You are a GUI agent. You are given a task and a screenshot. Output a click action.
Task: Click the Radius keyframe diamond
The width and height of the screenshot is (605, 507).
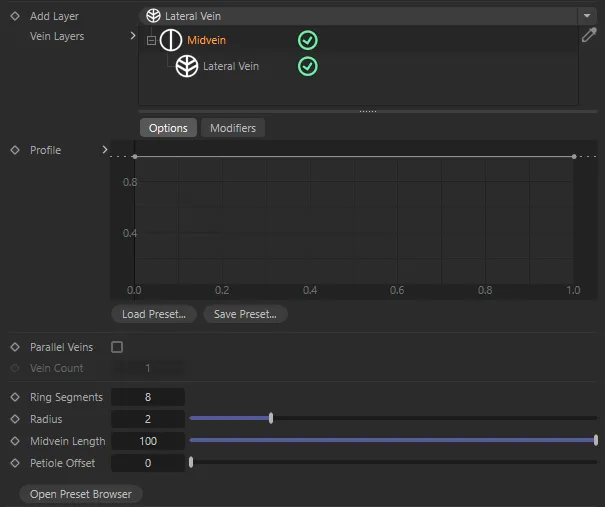pyautogui.click(x=15, y=419)
